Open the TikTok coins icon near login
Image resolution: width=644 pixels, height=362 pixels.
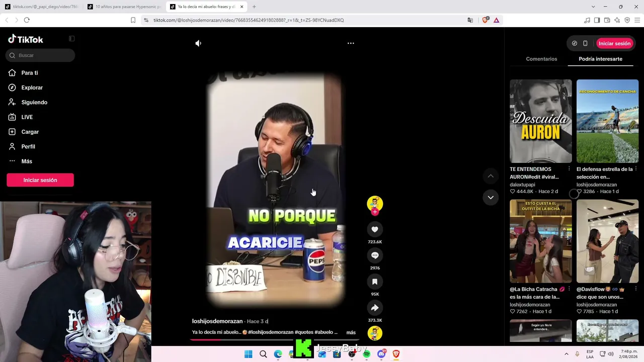click(x=575, y=43)
